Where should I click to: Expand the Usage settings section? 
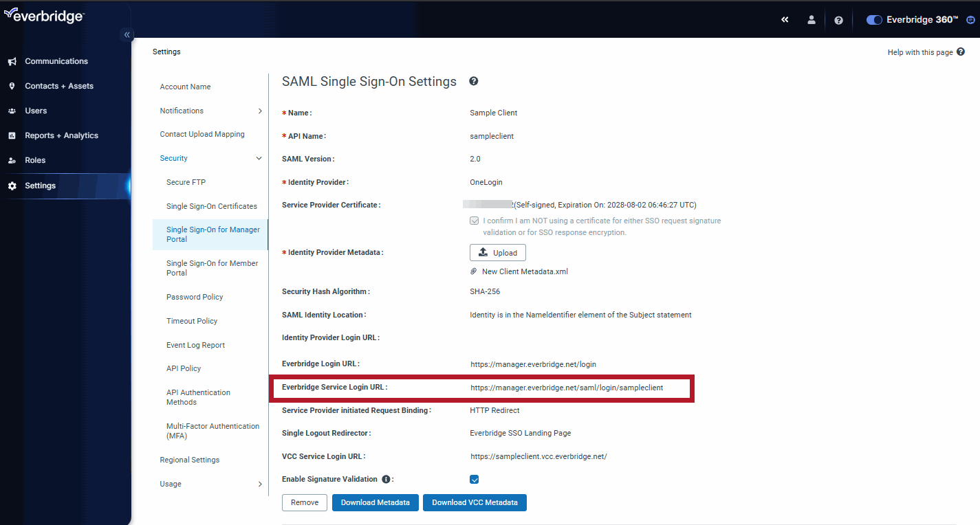[260, 484]
